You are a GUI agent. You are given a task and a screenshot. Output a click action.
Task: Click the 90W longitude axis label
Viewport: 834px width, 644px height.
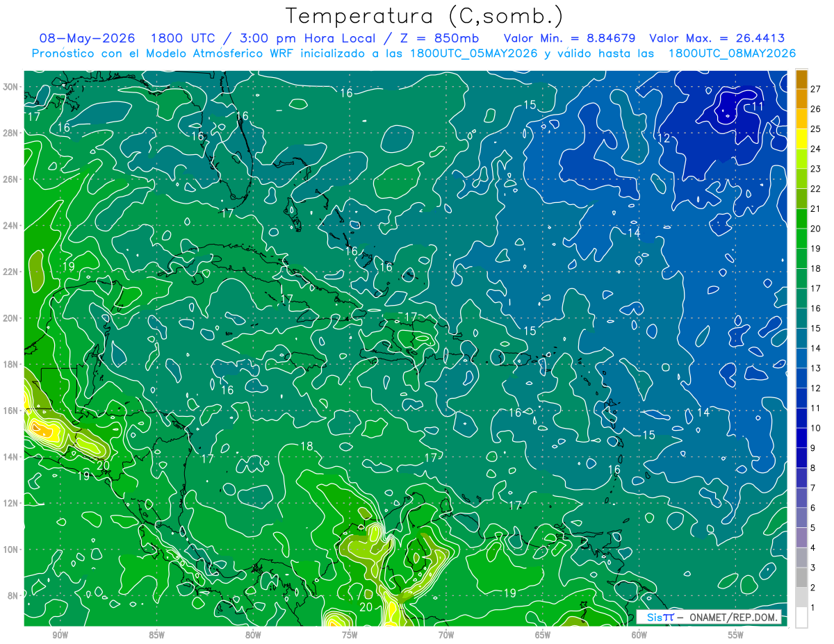(60, 634)
